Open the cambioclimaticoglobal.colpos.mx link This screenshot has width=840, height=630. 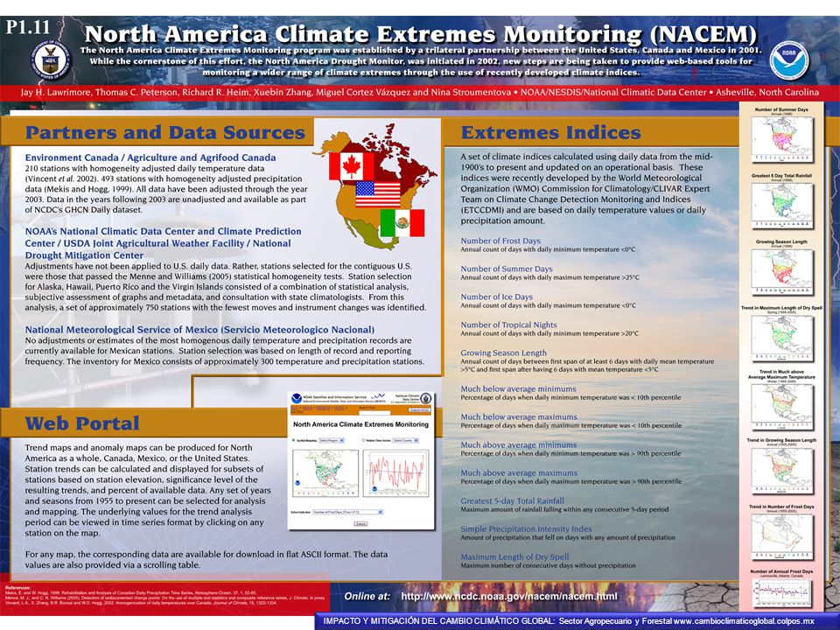744,621
